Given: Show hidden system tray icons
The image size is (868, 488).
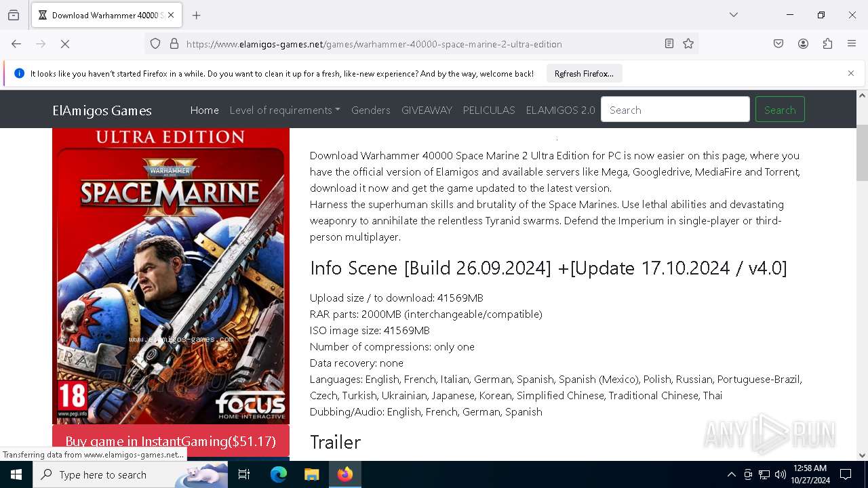Looking at the screenshot, I should click(x=731, y=474).
